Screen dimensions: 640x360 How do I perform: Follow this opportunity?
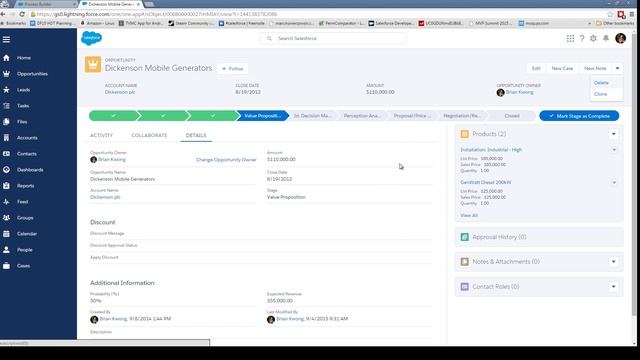point(233,69)
